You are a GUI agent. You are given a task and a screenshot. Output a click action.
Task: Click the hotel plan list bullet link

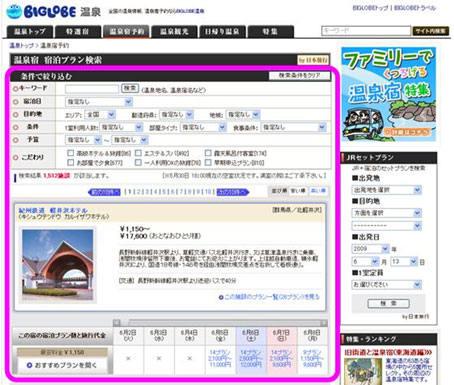[x=269, y=297]
